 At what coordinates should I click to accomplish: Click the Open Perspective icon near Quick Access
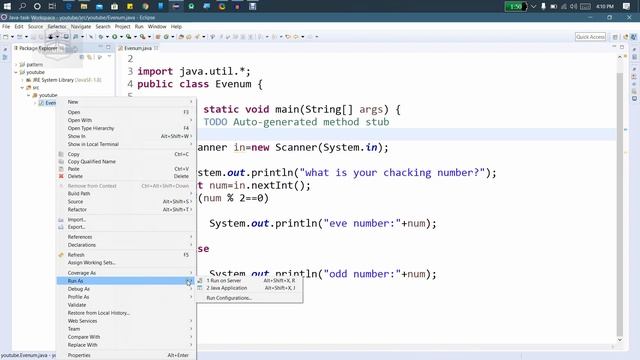(x=615, y=37)
